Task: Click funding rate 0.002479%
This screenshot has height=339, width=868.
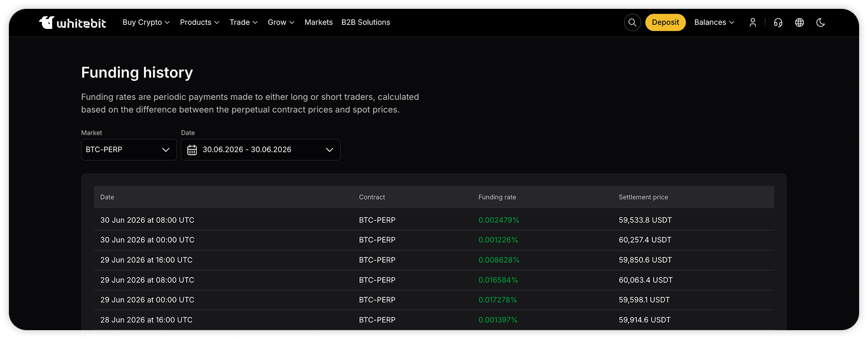Action: (499, 220)
